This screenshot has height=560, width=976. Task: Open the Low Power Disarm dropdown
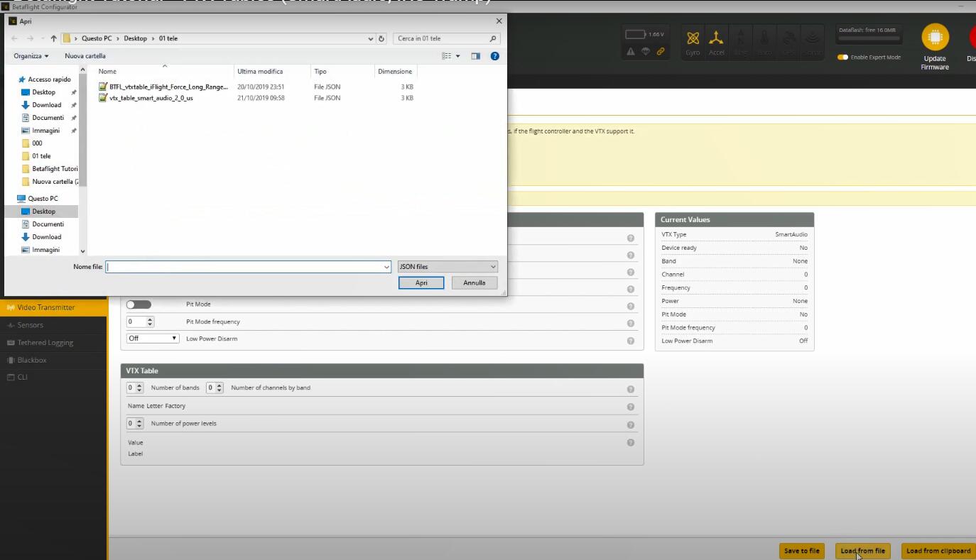(x=153, y=339)
